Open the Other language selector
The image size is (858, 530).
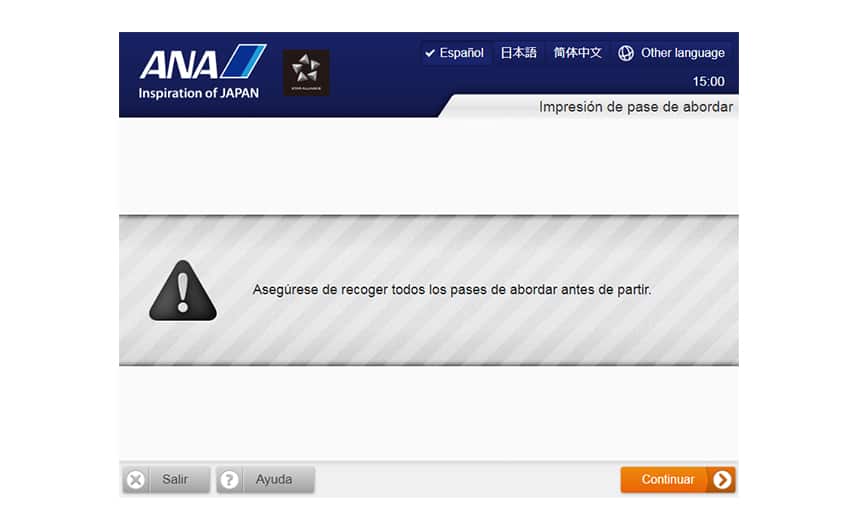[x=671, y=53]
